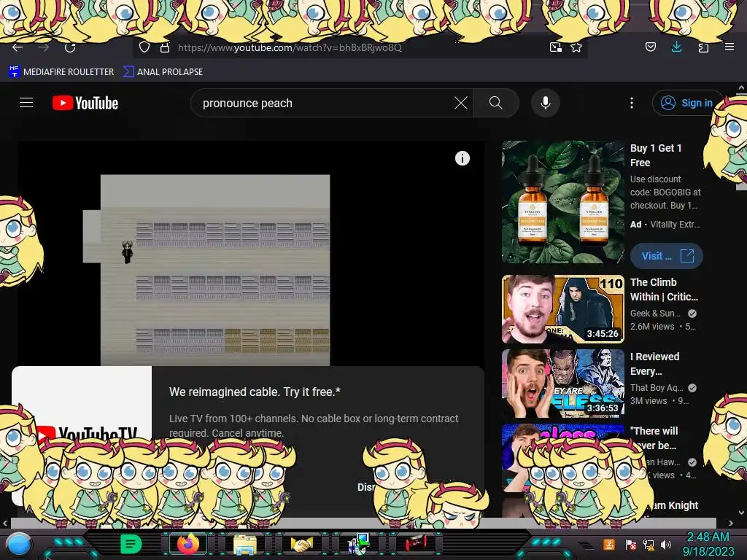Open MEDIAFIRE ROULETTER bookmark
The image size is (747, 560).
[x=61, y=72]
